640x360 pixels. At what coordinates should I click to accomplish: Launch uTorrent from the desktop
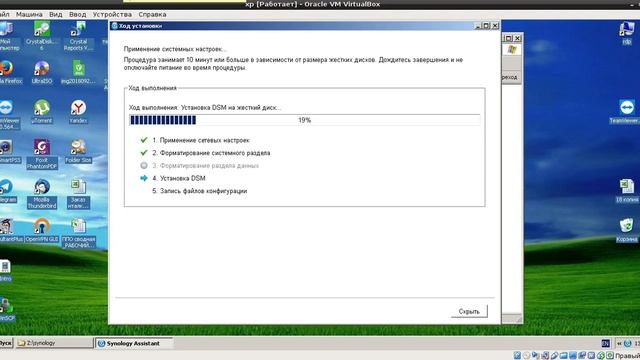pos(42,112)
